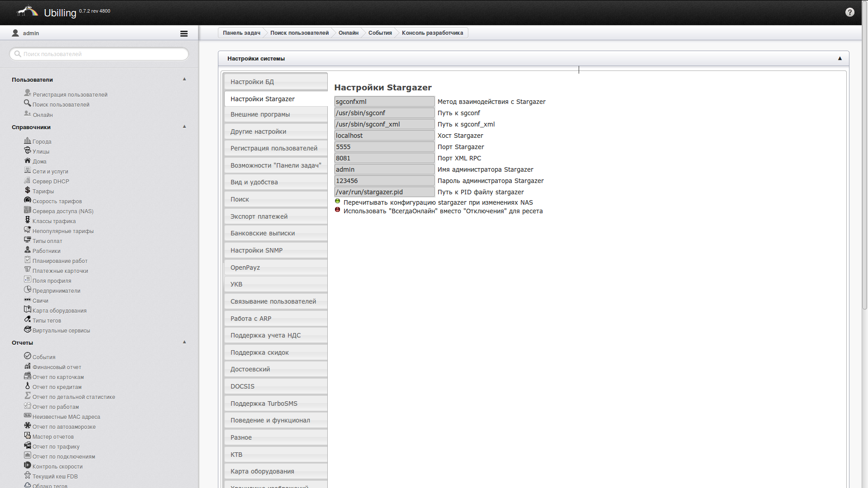The height and width of the screenshot is (488, 868).
Task: Open the Виртуальные сервисы link
Action: click(x=61, y=331)
